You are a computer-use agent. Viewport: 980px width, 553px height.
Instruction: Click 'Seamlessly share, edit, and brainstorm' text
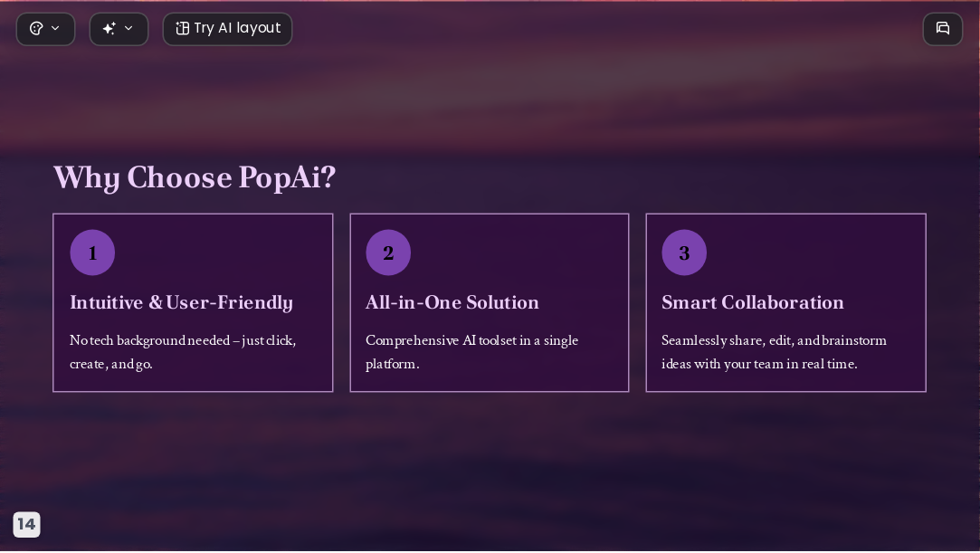(774, 352)
